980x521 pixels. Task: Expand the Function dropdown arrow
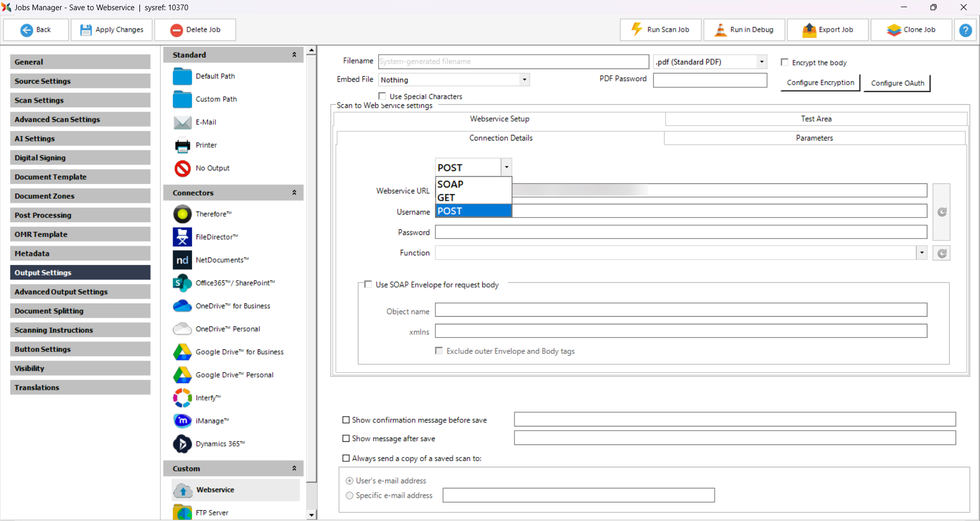(x=921, y=253)
